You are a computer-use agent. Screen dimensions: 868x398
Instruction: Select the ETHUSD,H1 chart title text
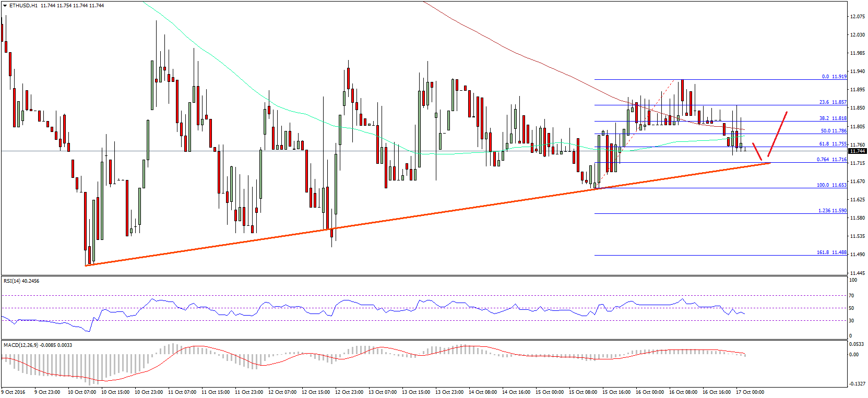[x=23, y=5]
